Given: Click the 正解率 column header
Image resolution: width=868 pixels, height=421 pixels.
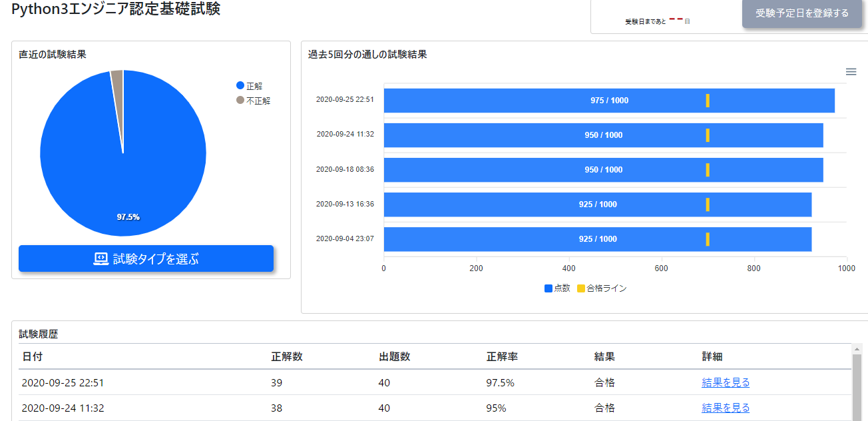Looking at the screenshot, I should coord(503,357).
